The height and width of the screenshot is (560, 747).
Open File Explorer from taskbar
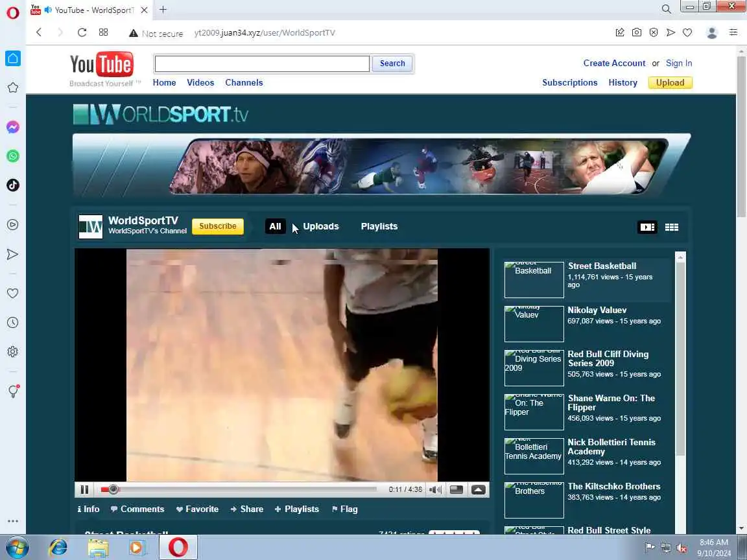(98, 548)
